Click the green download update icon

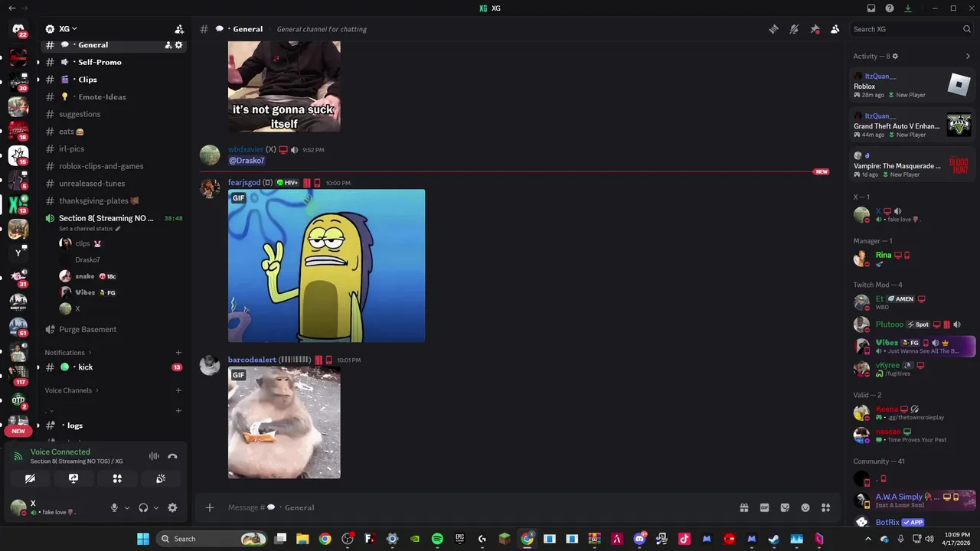coord(908,8)
